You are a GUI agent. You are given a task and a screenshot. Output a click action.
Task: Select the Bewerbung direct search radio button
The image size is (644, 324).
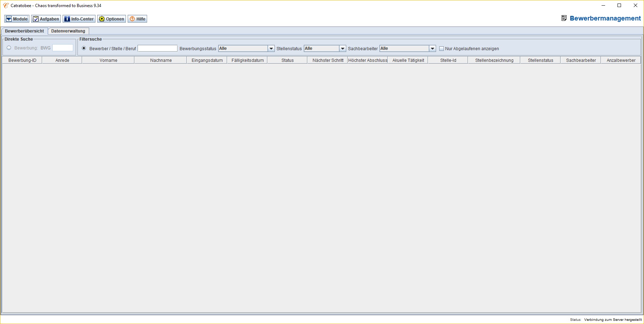pos(9,48)
